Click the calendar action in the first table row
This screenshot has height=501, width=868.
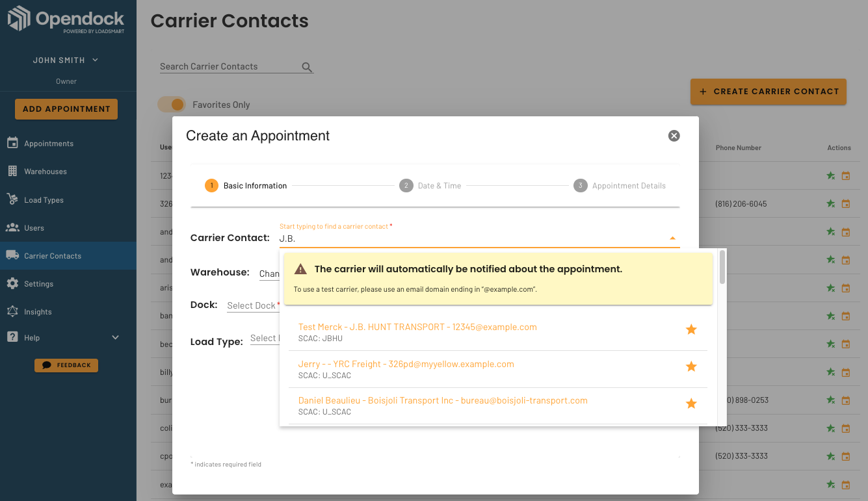pos(846,175)
